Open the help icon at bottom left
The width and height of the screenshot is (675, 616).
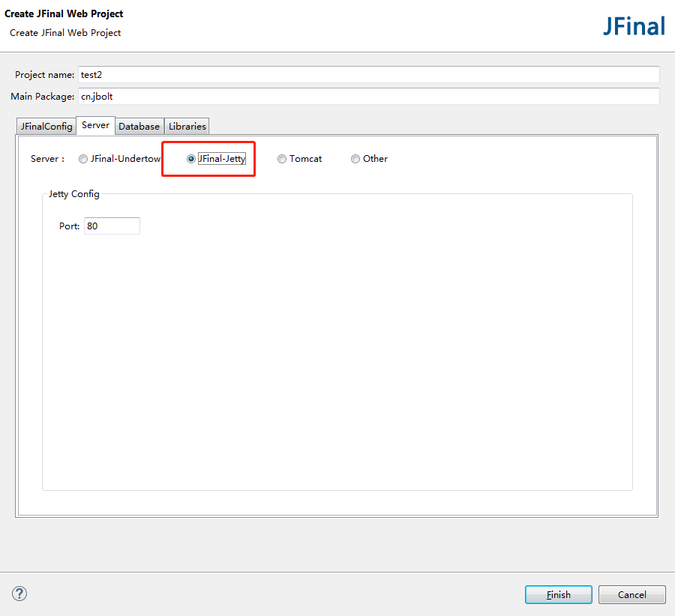tap(19, 594)
